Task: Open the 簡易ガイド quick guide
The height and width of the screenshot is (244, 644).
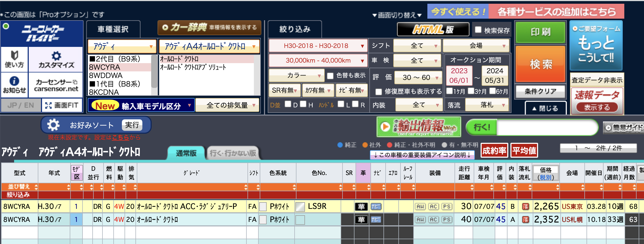Action: [x=624, y=128]
